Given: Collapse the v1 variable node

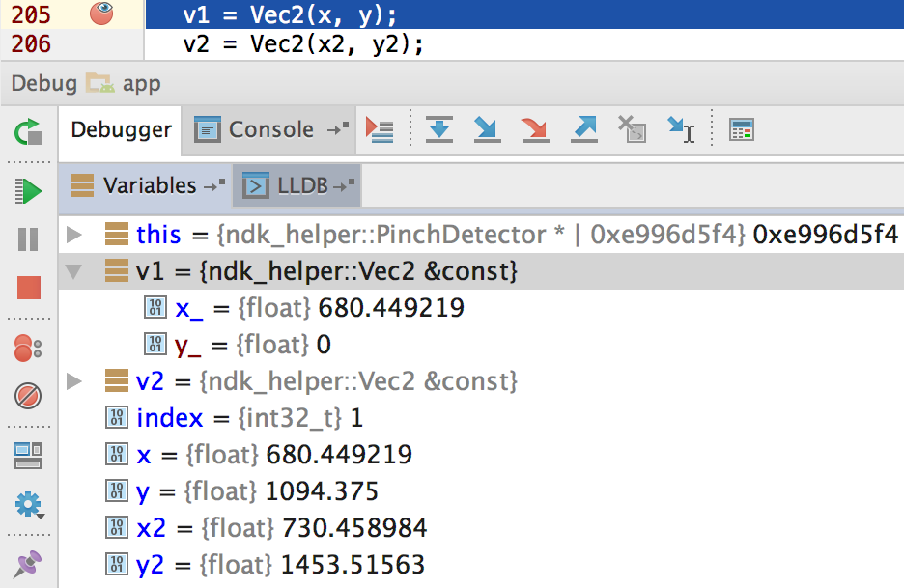Looking at the screenshot, I should coord(74,272).
